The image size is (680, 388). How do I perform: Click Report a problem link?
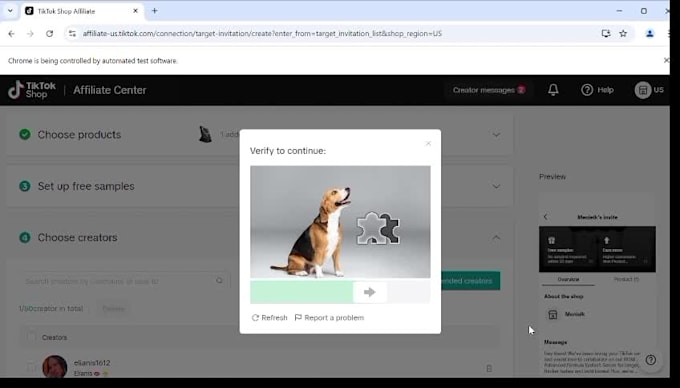pyautogui.click(x=329, y=318)
